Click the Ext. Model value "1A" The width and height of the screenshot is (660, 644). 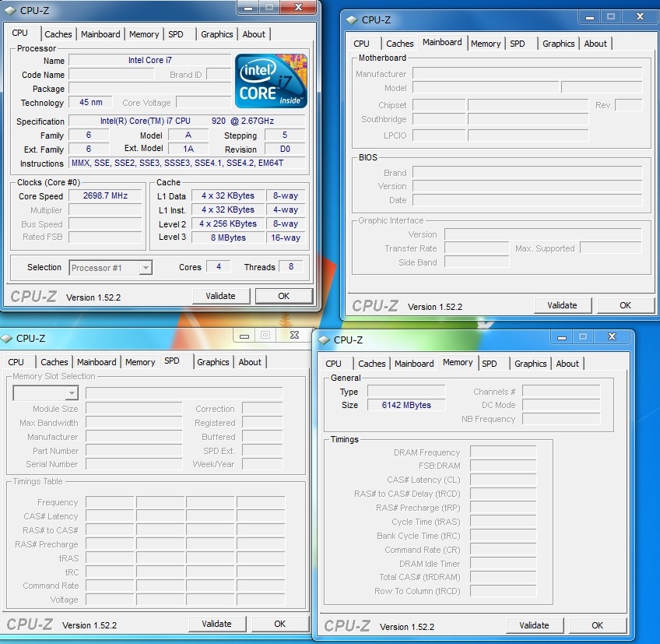coord(188,149)
